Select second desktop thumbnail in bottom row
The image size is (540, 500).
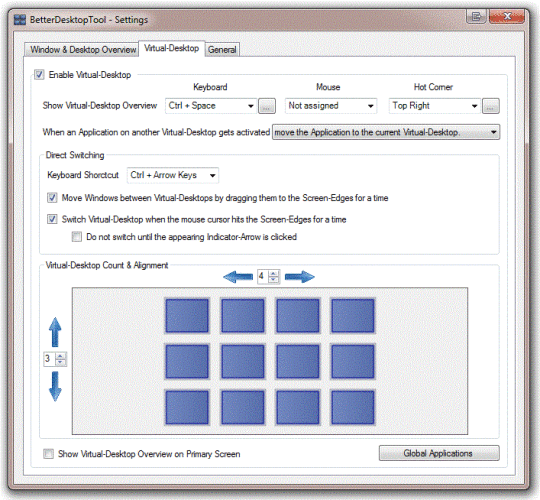[243, 407]
